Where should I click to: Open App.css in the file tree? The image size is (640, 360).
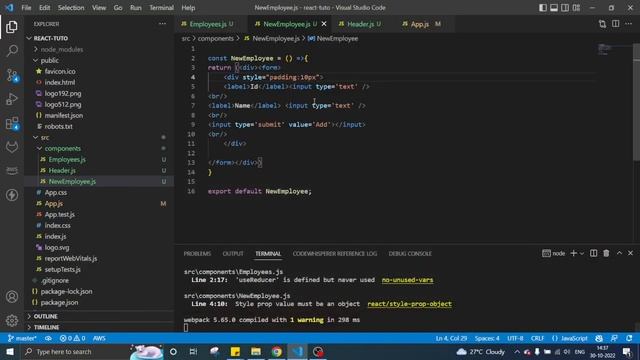(x=100, y=193)
